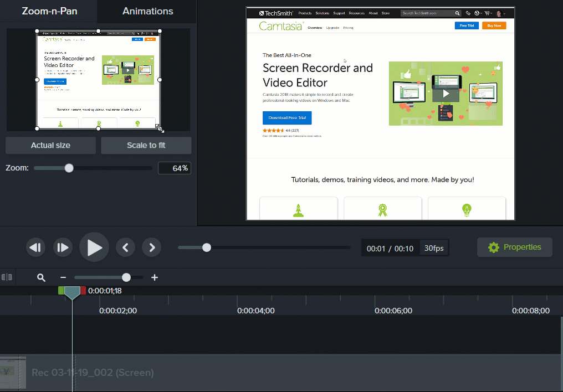The width and height of the screenshot is (563, 392).
Task: Click the 0:00:08;00 ruler timecode
Action: point(531,311)
